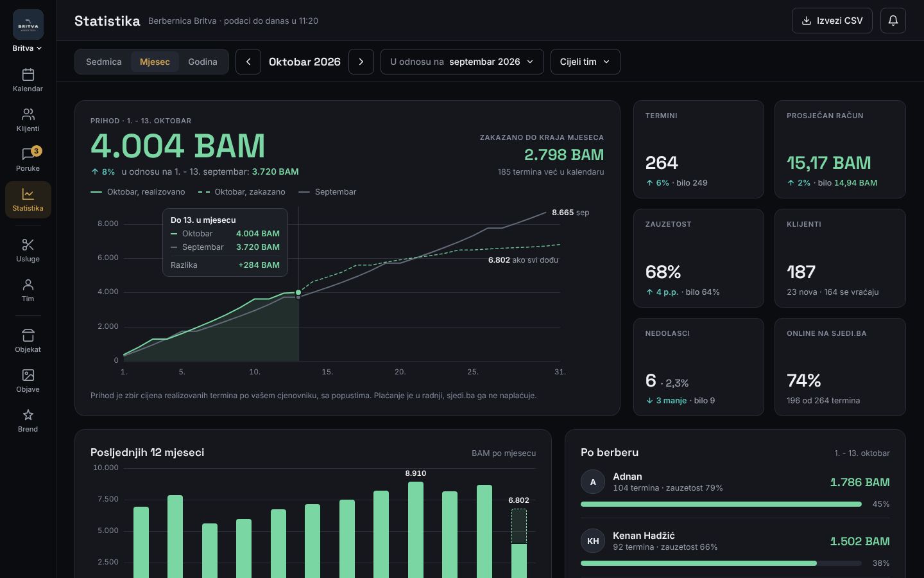Go to next month arrow
The width and height of the screenshot is (924, 578).
point(361,62)
